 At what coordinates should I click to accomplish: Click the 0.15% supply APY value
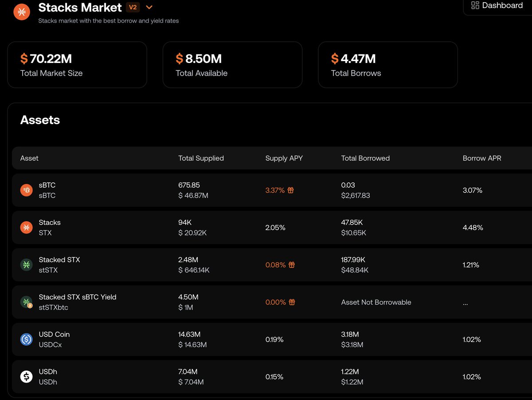pyautogui.click(x=274, y=376)
